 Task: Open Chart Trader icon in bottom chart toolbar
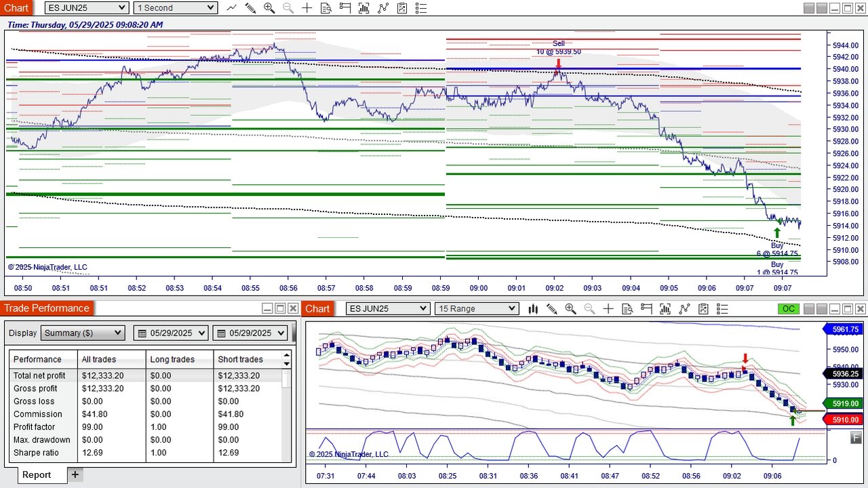646,308
